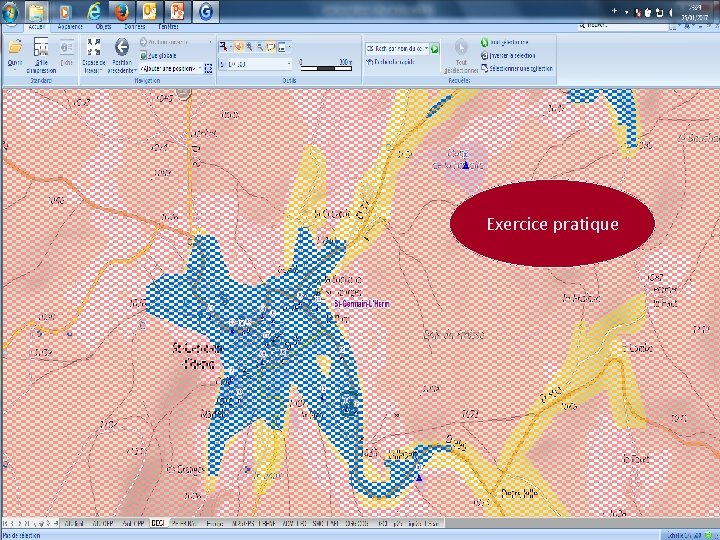720x540 pixels.
Task: Click the green run query arrow
Action: (x=436, y=47)
